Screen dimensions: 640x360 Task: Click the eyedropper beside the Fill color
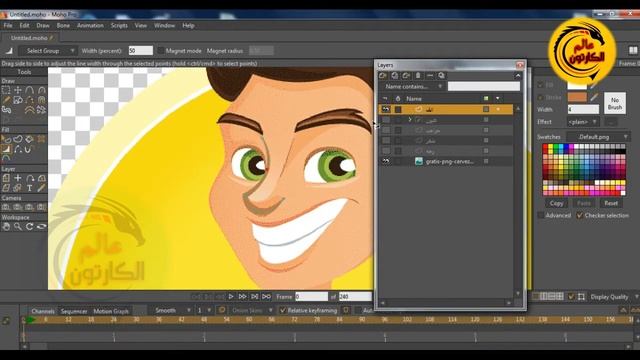click(594, 85)
